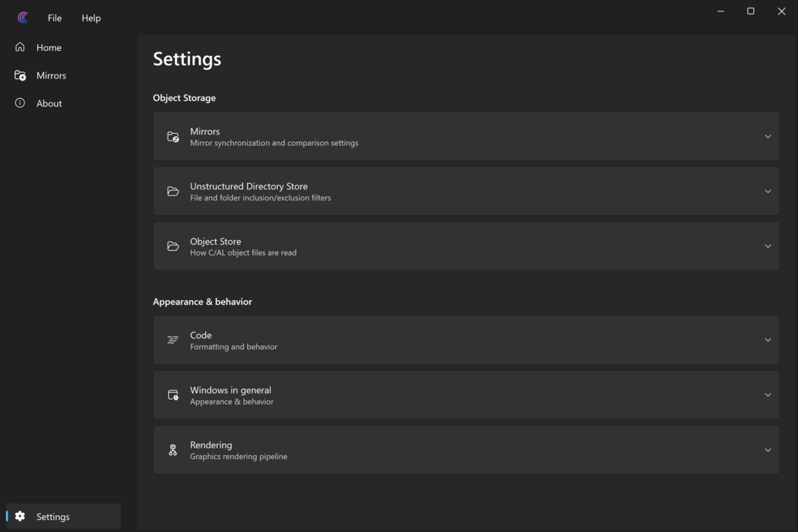Close the application window
This screenshot has width=798, height=532.
click(x=781, y=11)
